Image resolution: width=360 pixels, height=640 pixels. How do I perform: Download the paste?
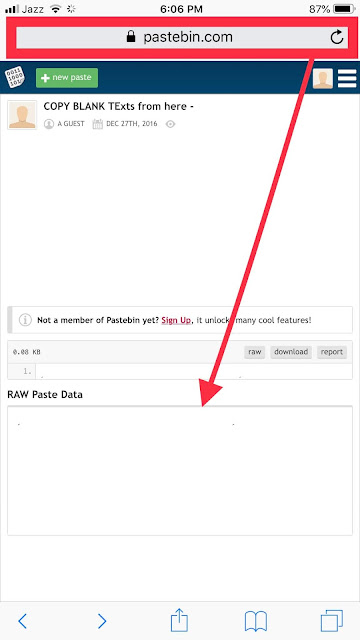291,352
